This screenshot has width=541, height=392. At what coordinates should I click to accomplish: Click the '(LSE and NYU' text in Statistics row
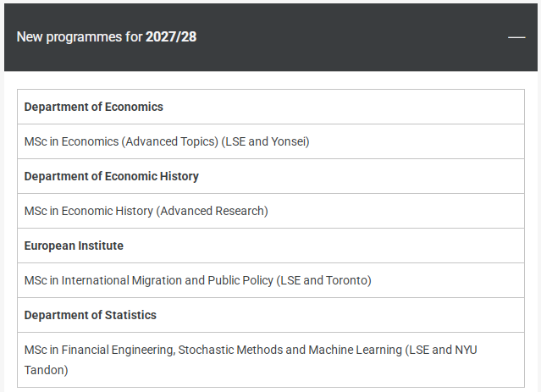pyautogui.click(x=441, y=350)
